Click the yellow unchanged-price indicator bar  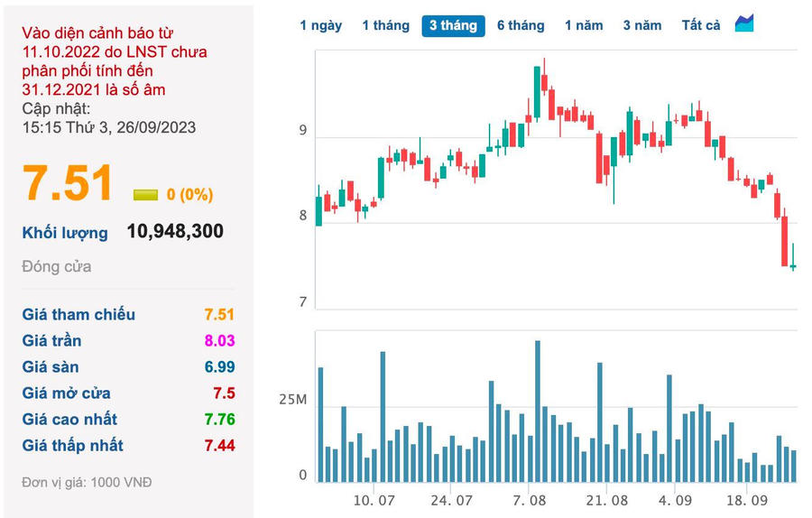pos(145,195)
